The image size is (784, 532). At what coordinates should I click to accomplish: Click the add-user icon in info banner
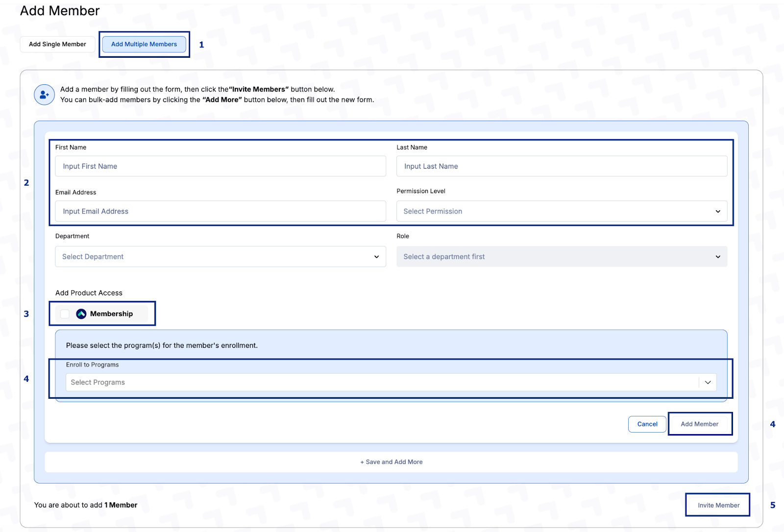[x=44, y=95]
